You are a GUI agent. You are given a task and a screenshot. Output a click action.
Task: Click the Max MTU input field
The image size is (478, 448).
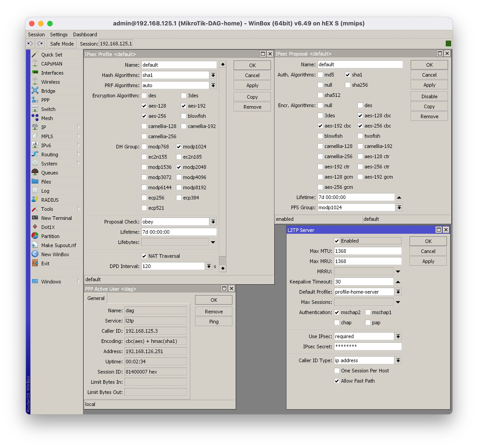point(368,251)
